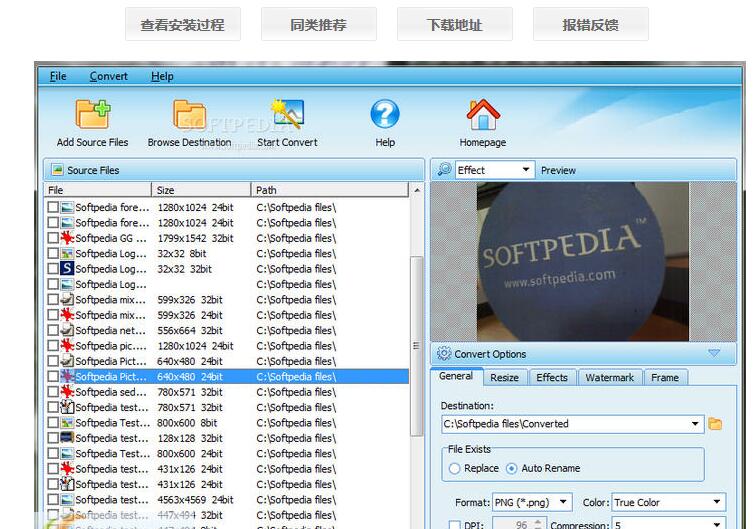Switch to the Watermark tab
The image size is (753, 529).
tap(609, 378)
